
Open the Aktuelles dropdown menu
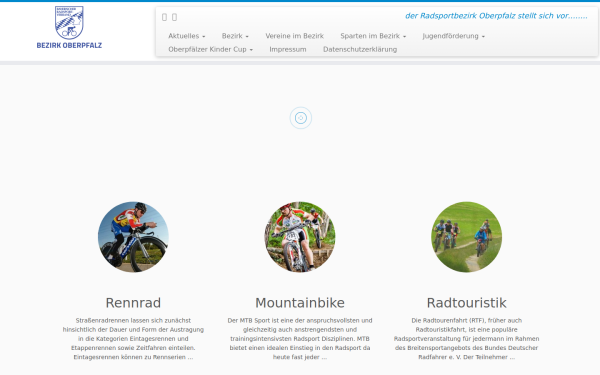187,36
